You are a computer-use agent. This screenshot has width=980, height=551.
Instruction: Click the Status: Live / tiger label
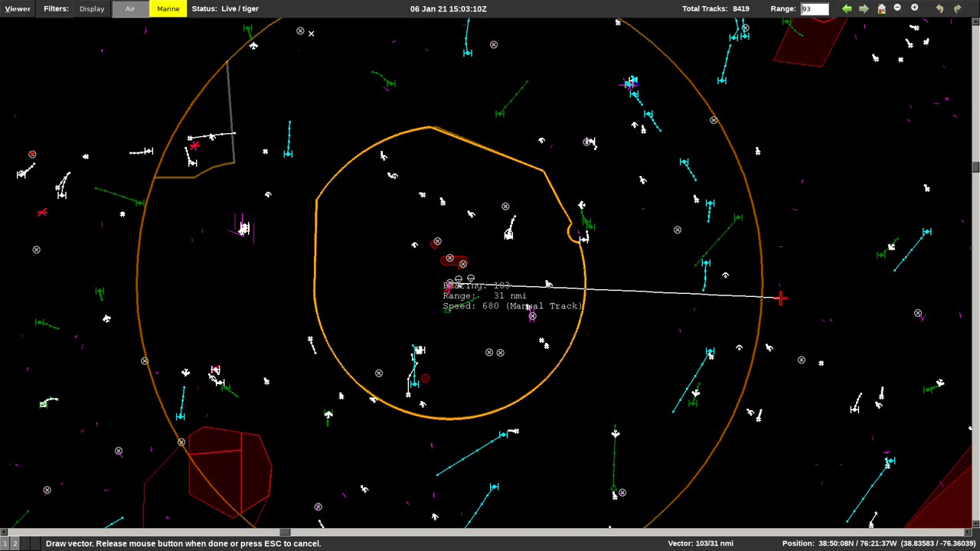225,8
